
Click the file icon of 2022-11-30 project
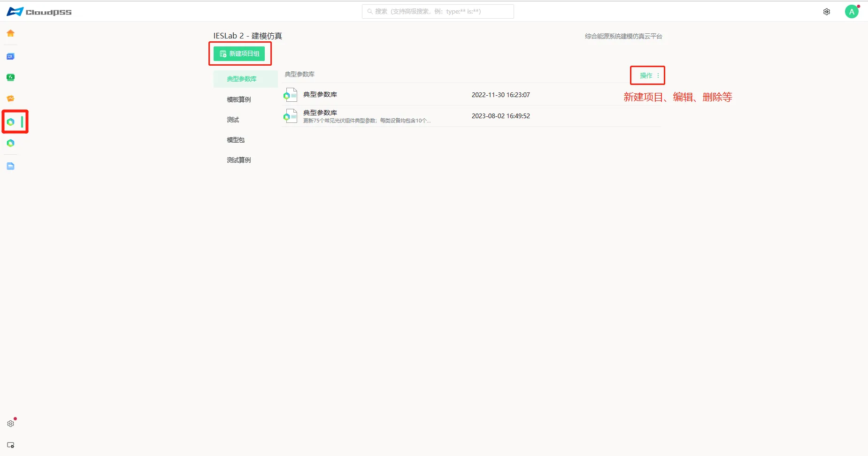point(290,95)
